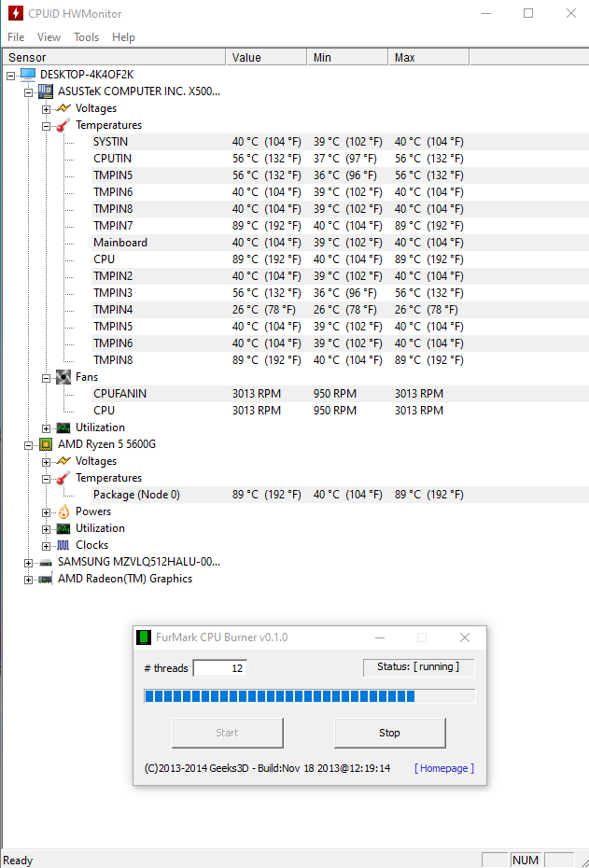Screen dimensions: 589x868
Task: Click the HWMonitor lightning bolt title icon
Action: point(16,13)
